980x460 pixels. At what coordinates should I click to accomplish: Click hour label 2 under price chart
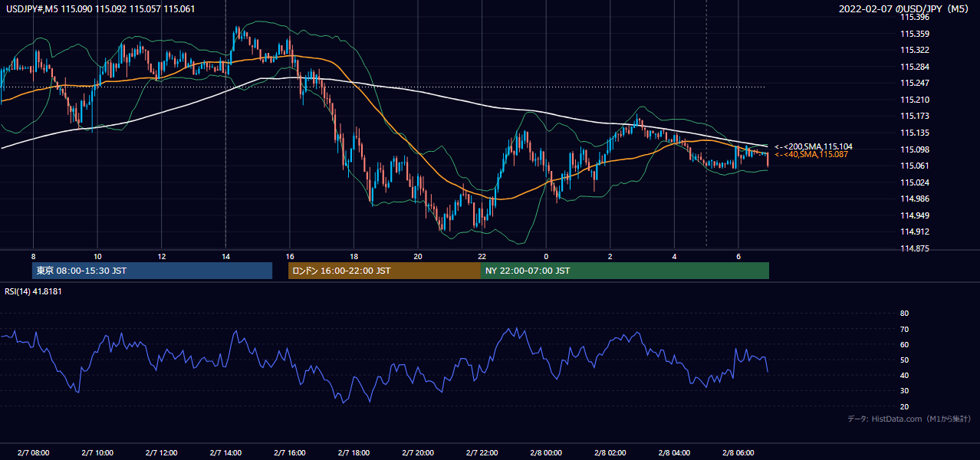tap(610, 256)
